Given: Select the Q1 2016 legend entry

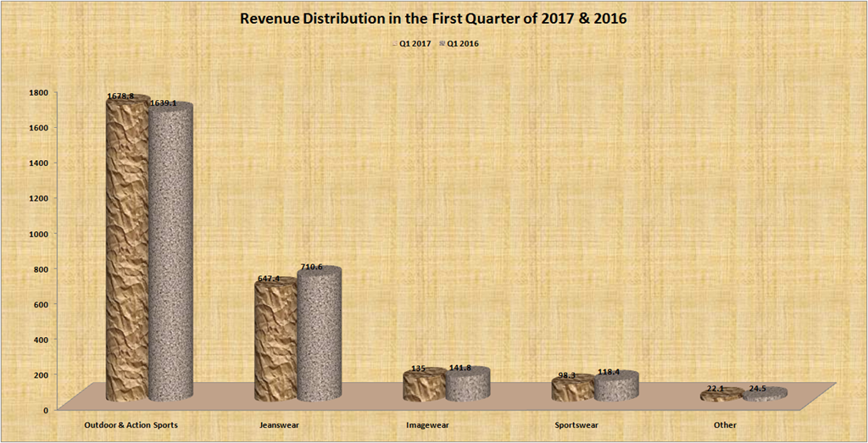Looking at the screenshot, I should [x=459, y=43].
